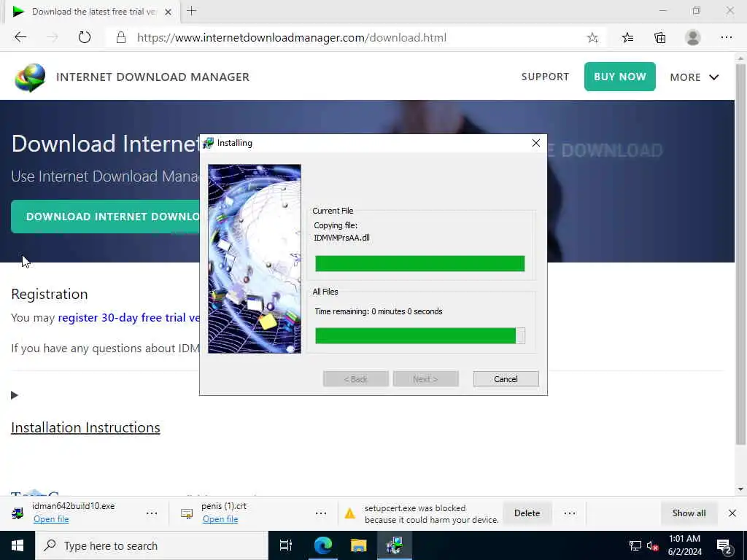Click the Microsoft Edge taskbar icon
This screenshot has height=560, width=747.
coord(322,545)
